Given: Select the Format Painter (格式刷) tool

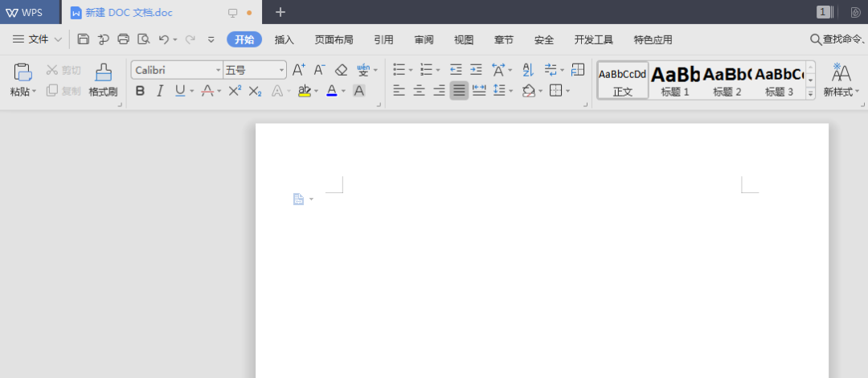Looking at the screenshot, I should 103,80.
